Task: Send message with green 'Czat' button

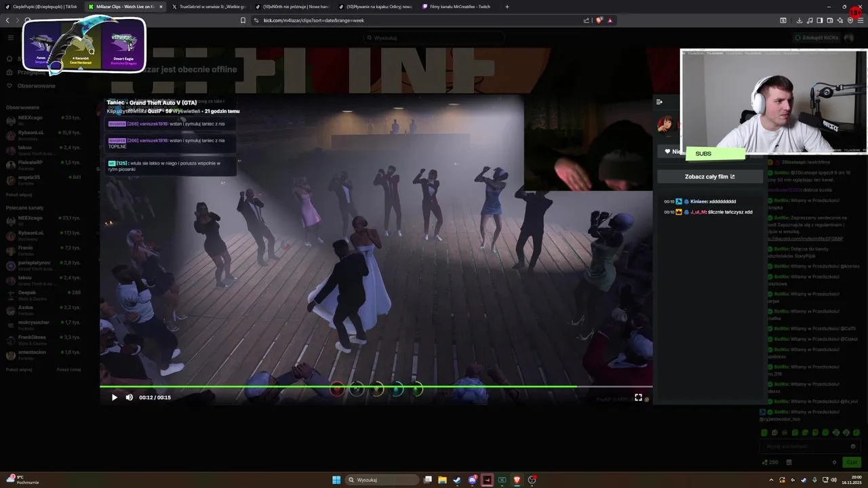Action: tap(851, 462)
